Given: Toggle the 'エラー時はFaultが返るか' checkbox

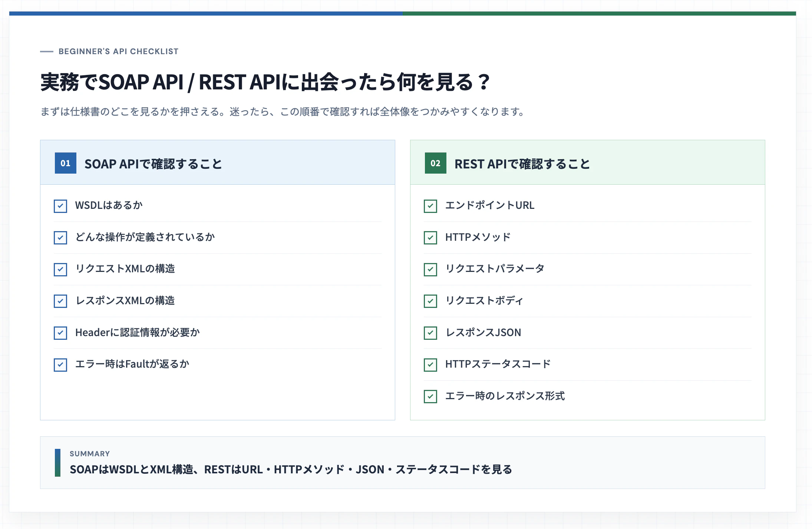Looking at the screenshot, I should [x=60, y=365].
